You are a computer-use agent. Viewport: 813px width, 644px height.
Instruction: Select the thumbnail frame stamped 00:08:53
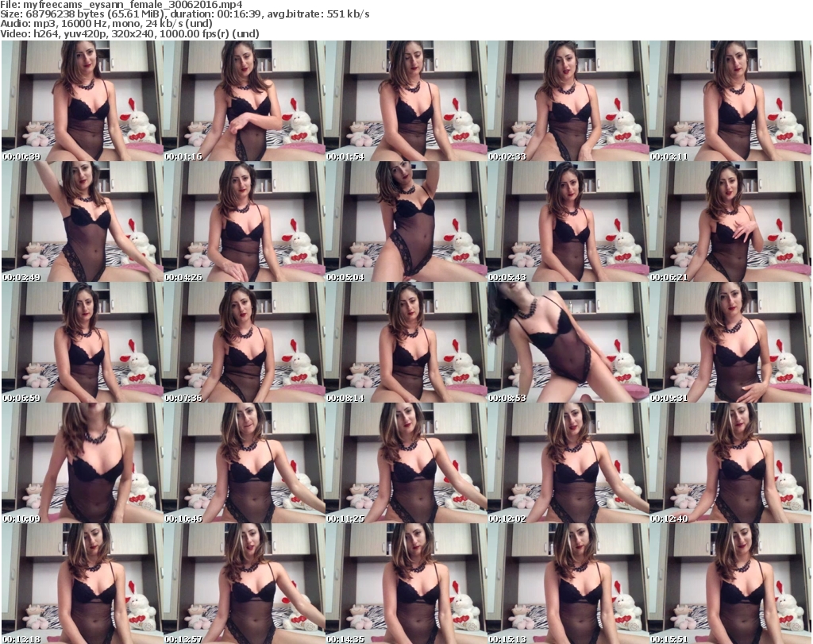[x=568, y=343]
